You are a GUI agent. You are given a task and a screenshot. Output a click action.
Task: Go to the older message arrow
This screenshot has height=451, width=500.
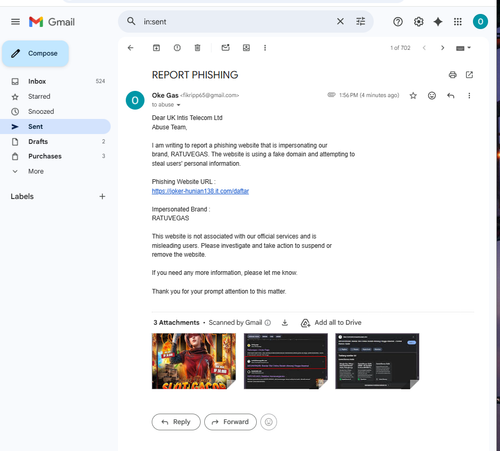[x=442, y=48]
